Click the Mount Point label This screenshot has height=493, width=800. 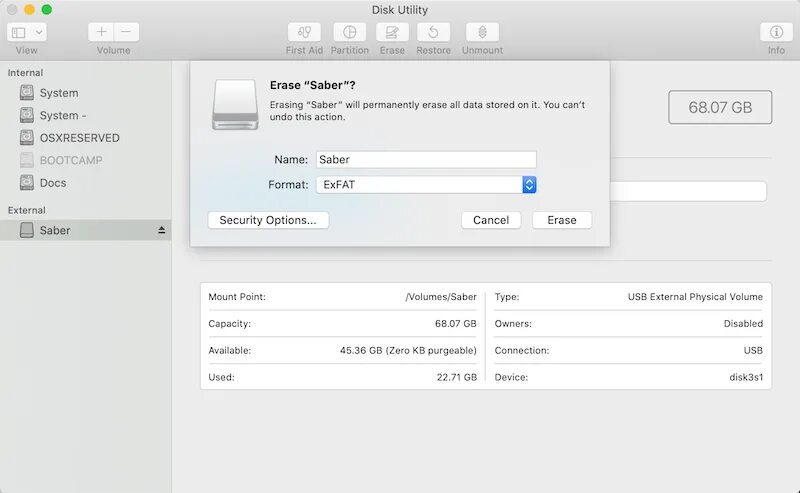tap(237, 297)
